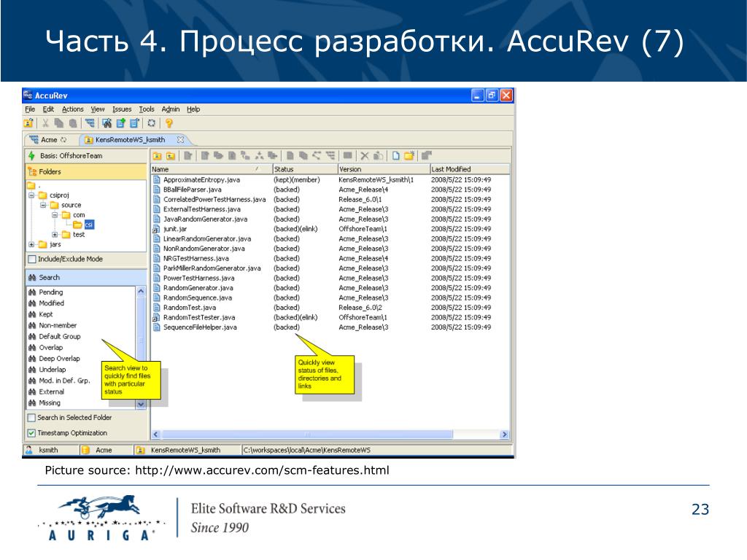Image resolution: width=747 pixels, height=560 pixels.
Task: Click the Search panel header
Action: tap(86, 278)
